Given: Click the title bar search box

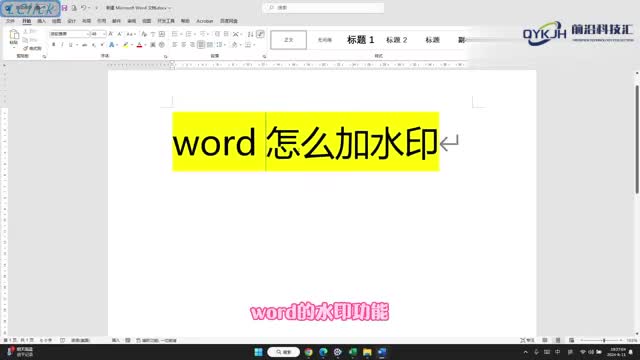Looking at the screenshot, I should [x=323, y=8].
